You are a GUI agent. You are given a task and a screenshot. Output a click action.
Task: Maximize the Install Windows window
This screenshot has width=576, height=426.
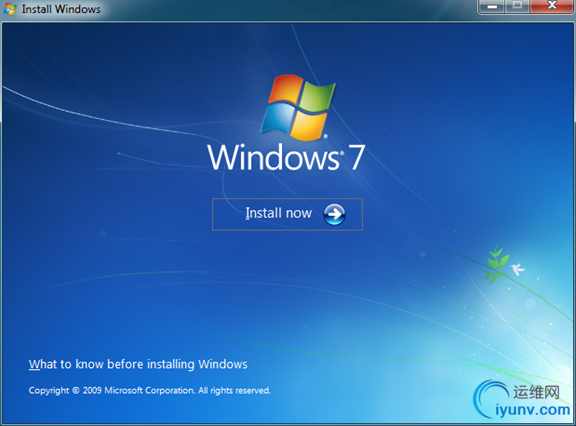tap(518, 6)
